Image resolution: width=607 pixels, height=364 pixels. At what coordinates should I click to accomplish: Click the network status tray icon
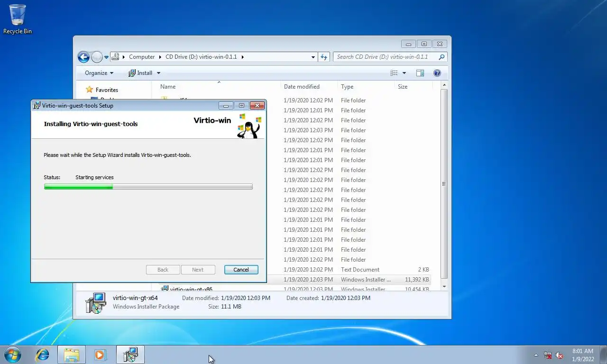click(548, 355)
